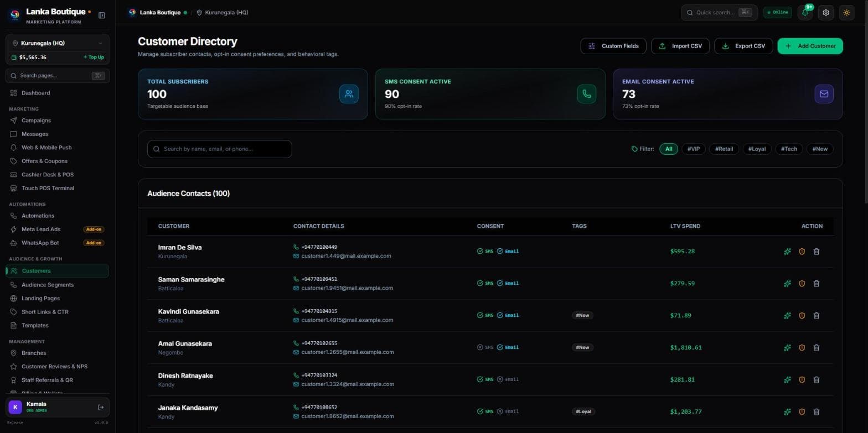
Task: Delete Kavindi Gunasekara with trash icon
Action: point(816,316)
